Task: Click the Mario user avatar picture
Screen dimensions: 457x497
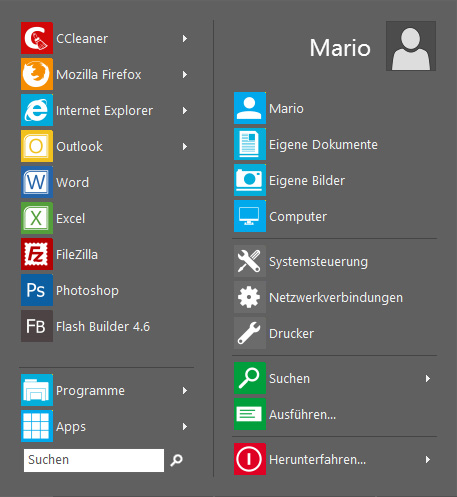Action: 411,46
